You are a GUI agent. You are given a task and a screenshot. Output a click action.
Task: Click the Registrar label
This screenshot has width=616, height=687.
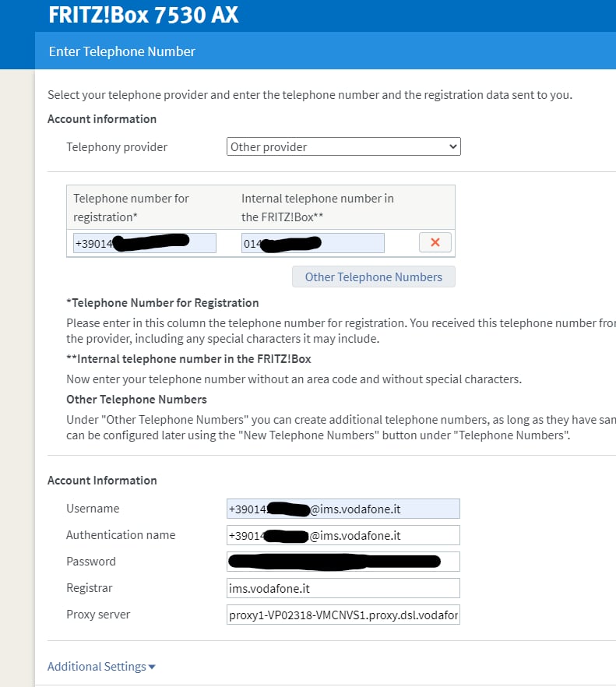[x=89, y=588]
